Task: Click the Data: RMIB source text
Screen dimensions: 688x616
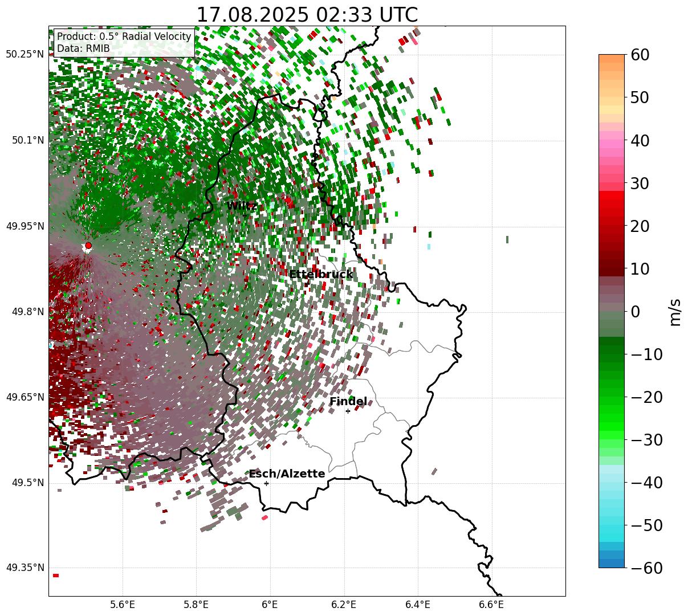Action: coord(83,49)
